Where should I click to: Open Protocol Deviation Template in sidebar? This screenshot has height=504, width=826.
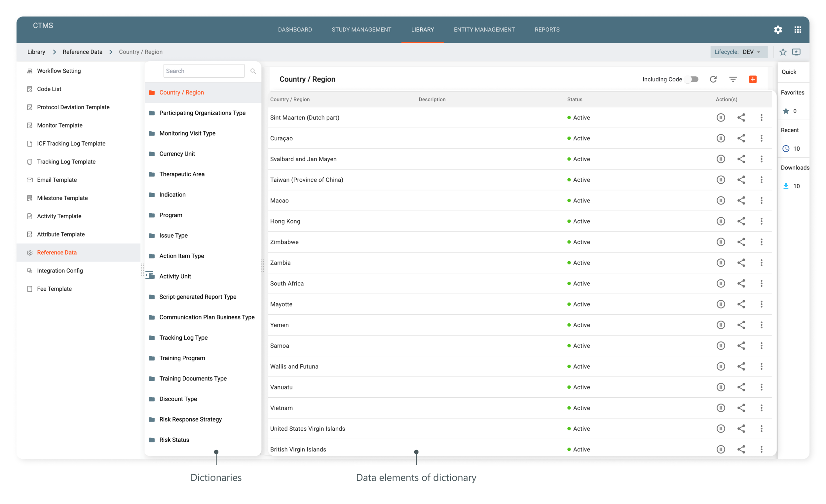73,107
